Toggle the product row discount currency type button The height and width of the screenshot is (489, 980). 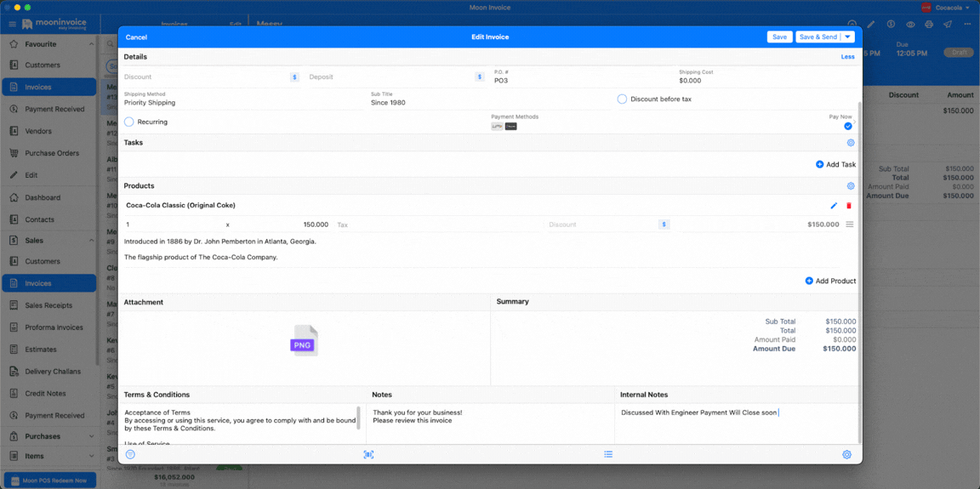[664, 225]
